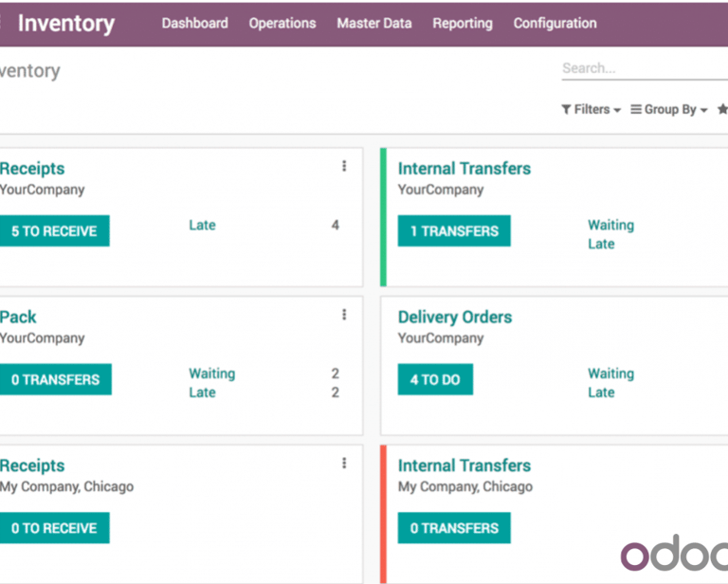Click Waiting link on Delivery Orders card
The image size is (728, 584).
(611, 374)
